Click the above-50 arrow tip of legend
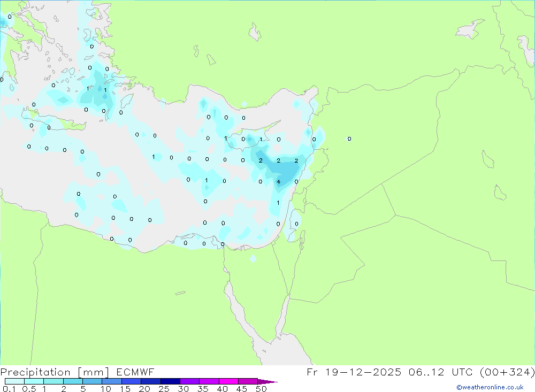The height and width of the screenshot is (392, 535). (x=267, y=382)
